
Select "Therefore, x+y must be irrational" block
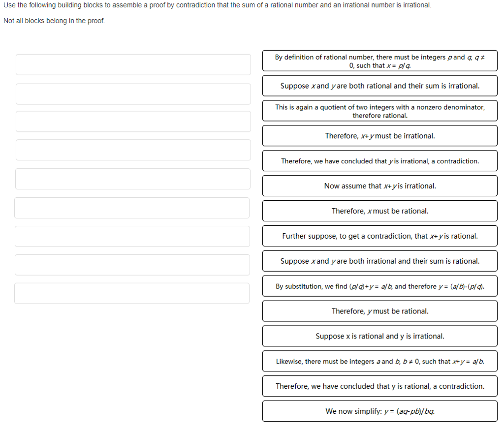(379, 136)
